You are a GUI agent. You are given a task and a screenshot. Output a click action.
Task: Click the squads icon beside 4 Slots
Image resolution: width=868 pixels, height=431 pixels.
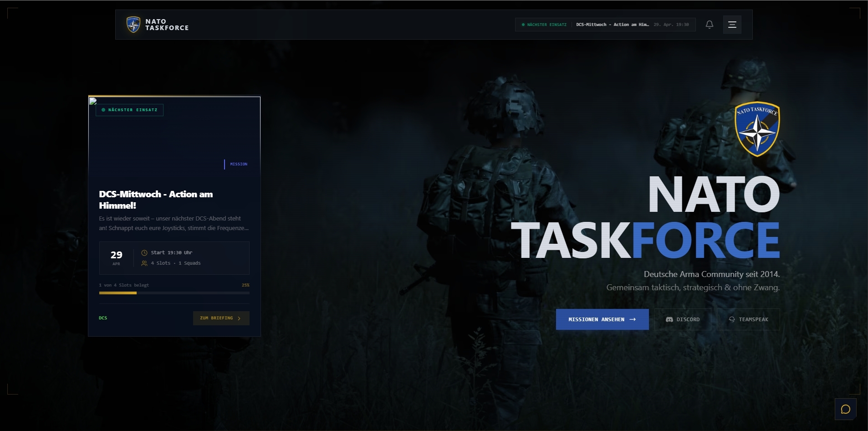point(144,263)
